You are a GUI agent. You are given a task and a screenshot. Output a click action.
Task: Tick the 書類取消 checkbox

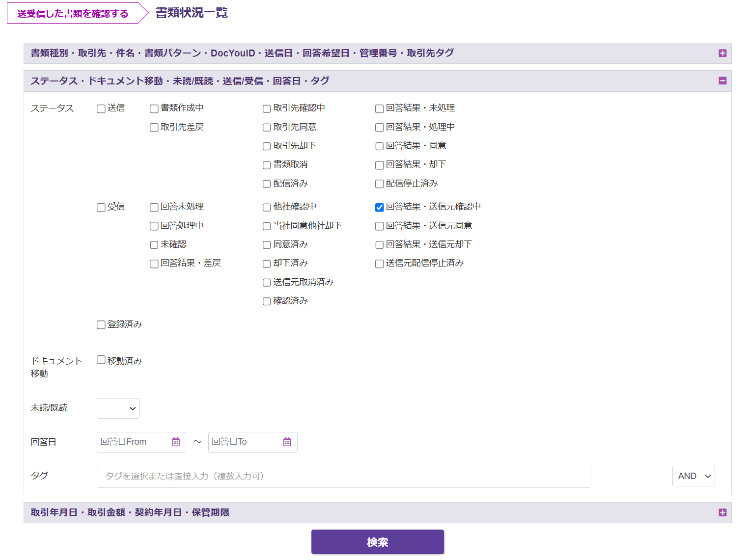coord(267,165)
